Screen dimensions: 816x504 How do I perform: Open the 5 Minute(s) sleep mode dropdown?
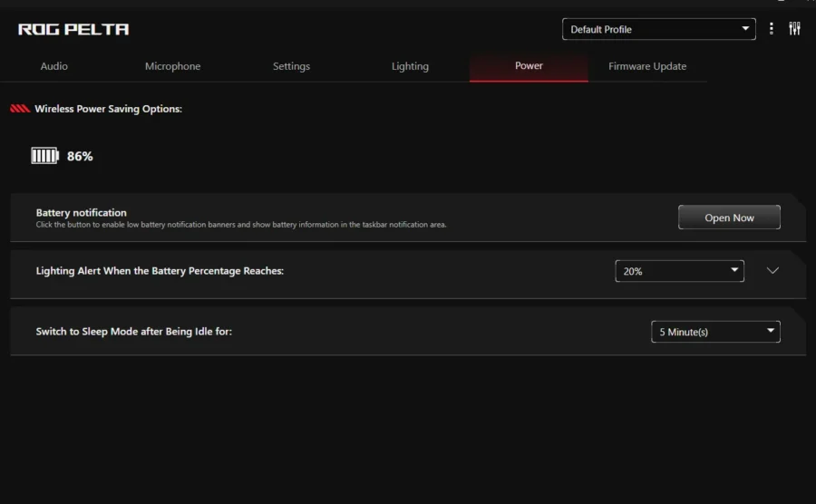[x=715, y=332]
